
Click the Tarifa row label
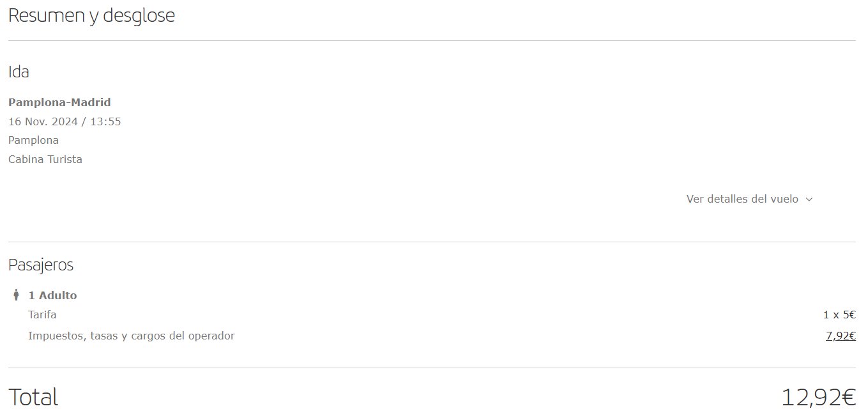pyautogui.click(x=42, y=315)
